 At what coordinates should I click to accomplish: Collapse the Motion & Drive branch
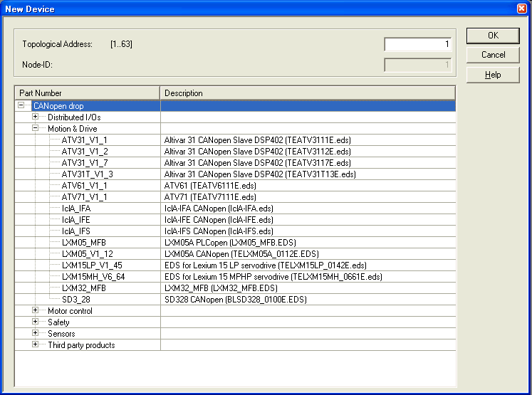(36, 128)
